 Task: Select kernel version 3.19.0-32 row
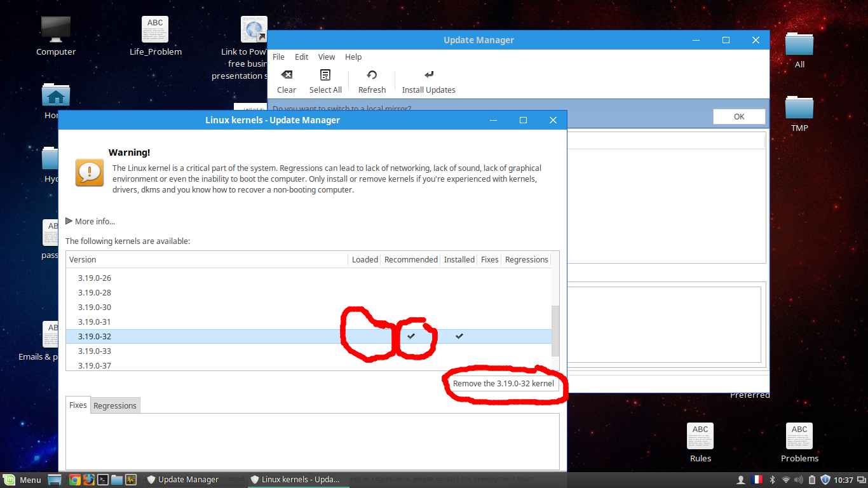tap(309, 336)
